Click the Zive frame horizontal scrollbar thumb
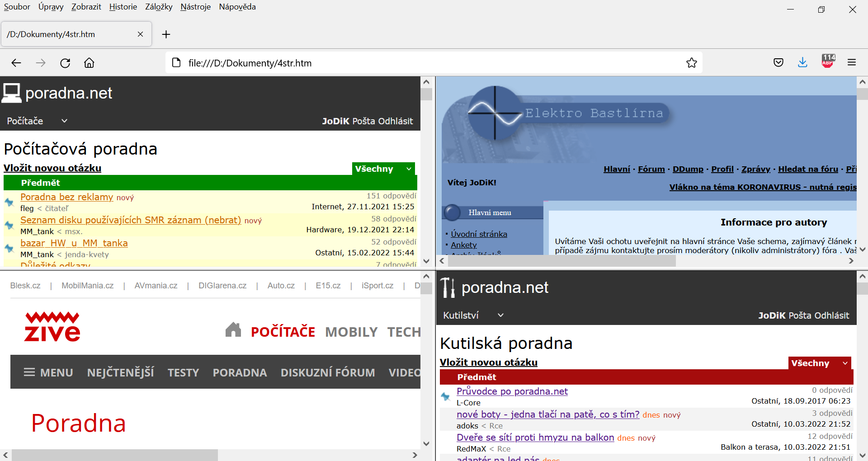 115,455
